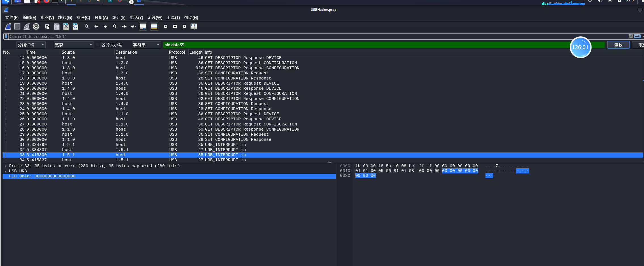
Task: Select packet 22 with length 62
Action: [323, 99]
